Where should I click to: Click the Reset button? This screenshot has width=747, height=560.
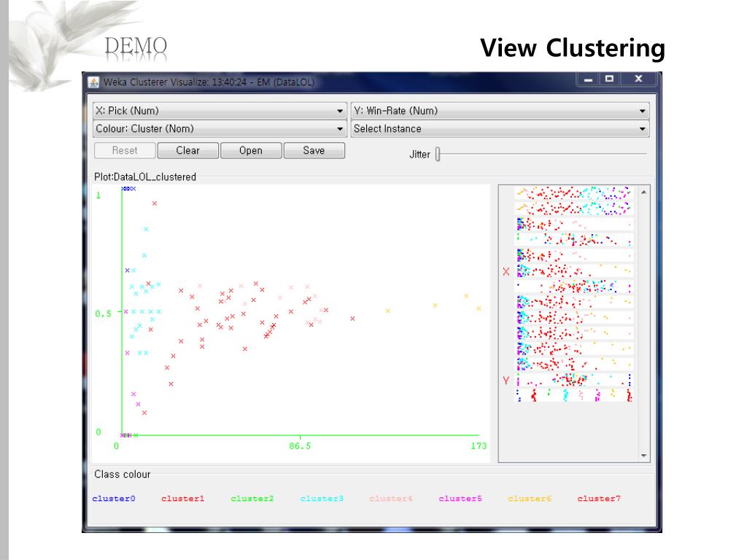(x=125, y=150)
